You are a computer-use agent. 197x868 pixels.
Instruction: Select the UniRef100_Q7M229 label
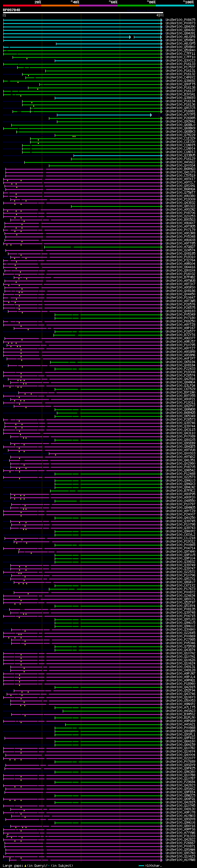[x=180, y=135]
